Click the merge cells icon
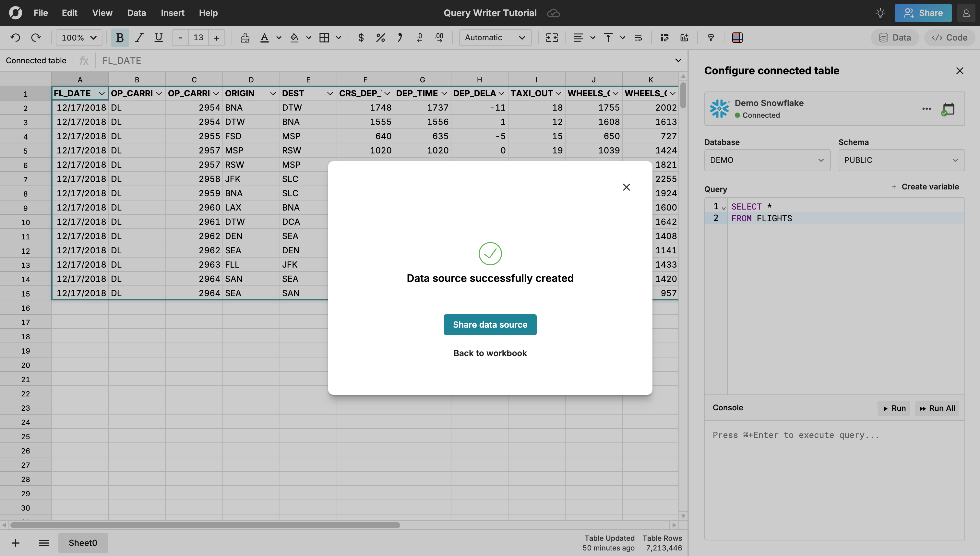The height and width of the screenshot is (556, 980). (x=552, y=37)
